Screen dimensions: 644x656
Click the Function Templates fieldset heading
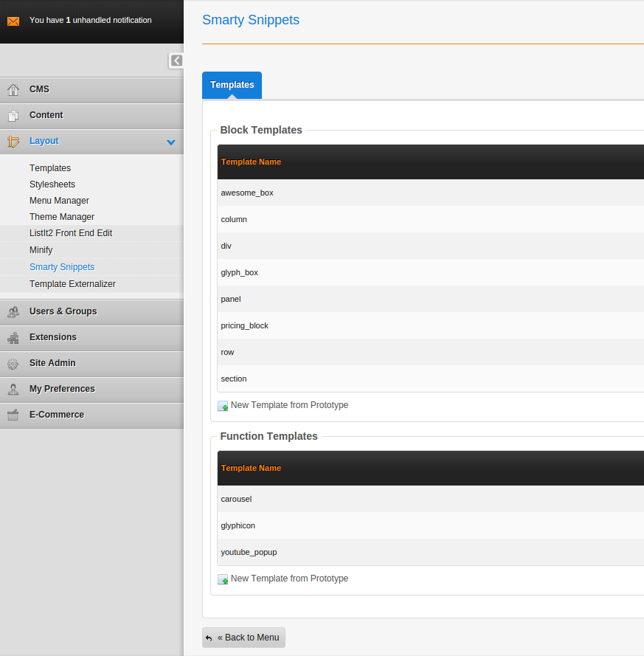tap(269, 436)
